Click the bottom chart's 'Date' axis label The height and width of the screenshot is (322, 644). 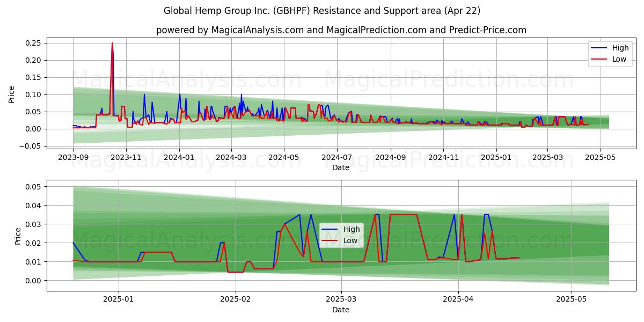click(341, 310)
